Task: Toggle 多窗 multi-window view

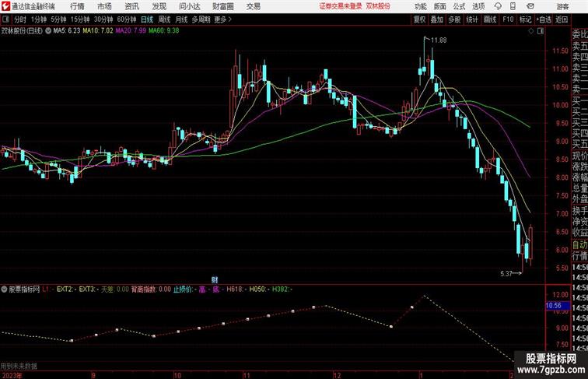Action: 454,19
